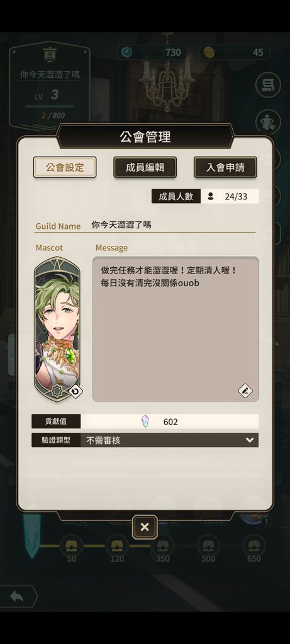Click the mascot refresh swap icon
290x644 pixels.
[x=75, y=391]
